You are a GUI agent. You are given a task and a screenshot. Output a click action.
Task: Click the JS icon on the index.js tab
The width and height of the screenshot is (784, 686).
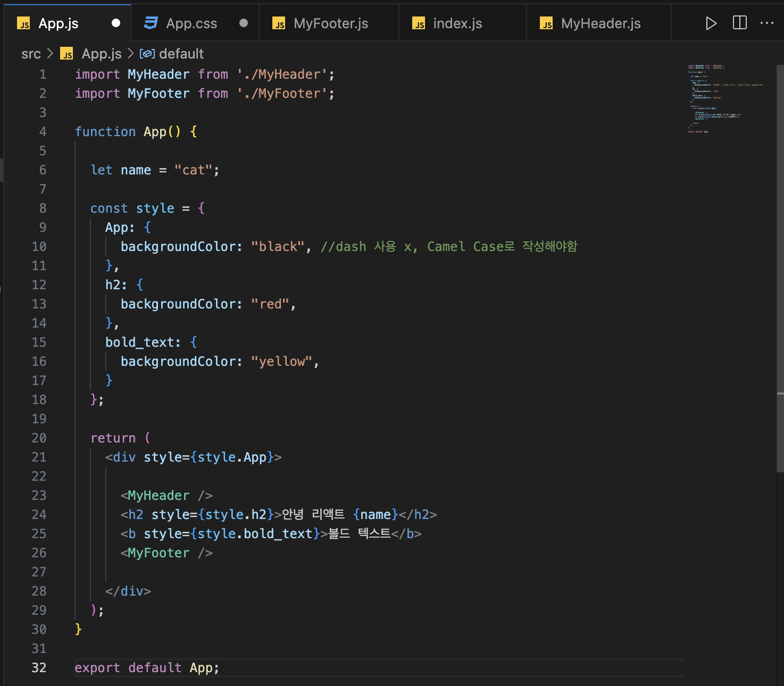click(x=419, y=23)
